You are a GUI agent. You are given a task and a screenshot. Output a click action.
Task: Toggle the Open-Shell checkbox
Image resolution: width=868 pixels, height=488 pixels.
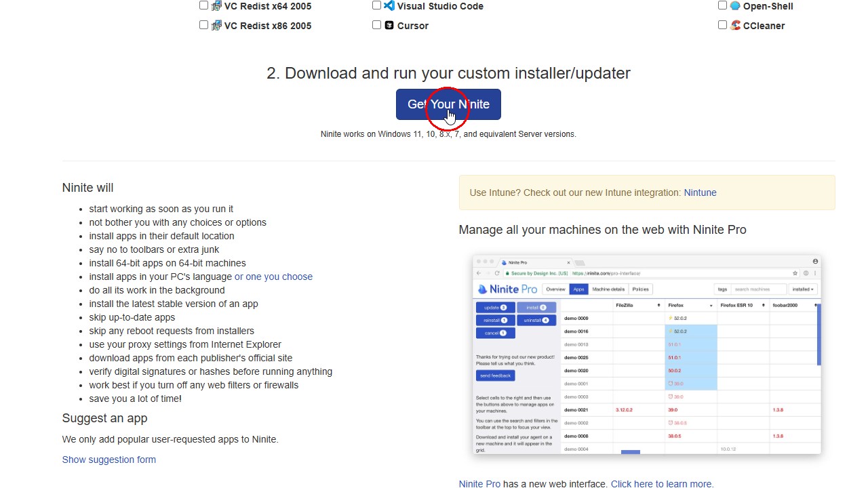722,5
